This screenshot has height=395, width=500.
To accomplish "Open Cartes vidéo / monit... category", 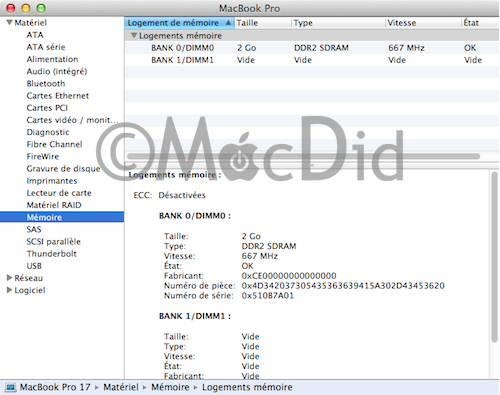I will 72,120.
